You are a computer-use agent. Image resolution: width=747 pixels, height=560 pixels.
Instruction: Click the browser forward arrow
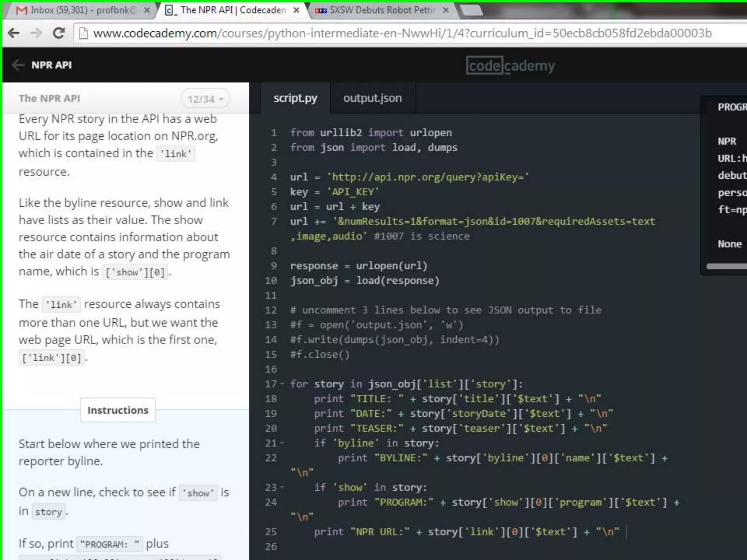click(36, 34)
